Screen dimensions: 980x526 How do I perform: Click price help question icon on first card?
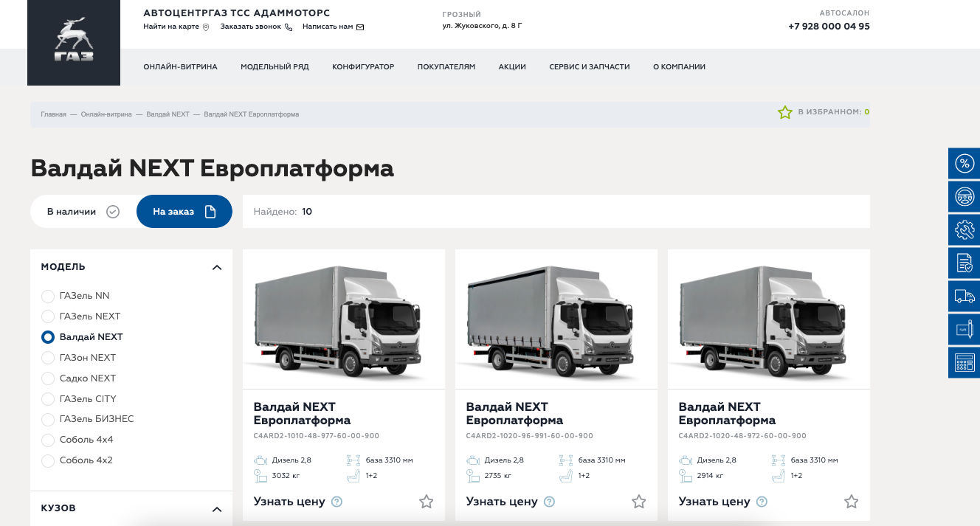coord(337,502)
